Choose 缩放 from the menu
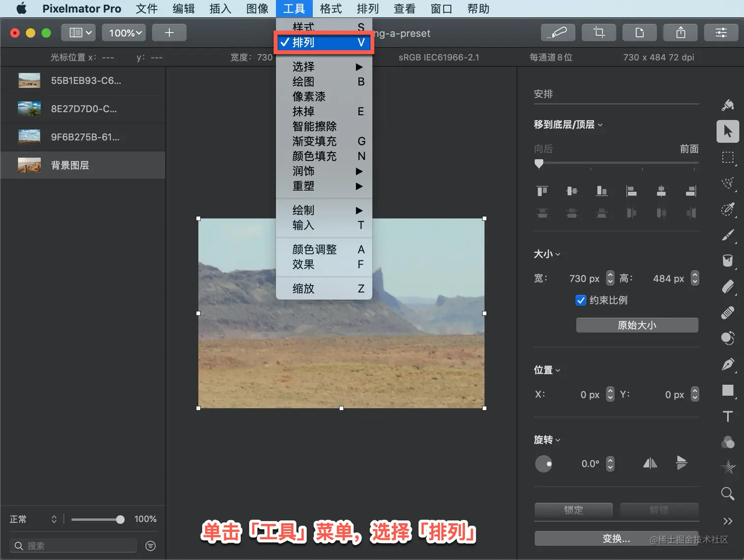744x560 pixels. [x=324, y=288]
